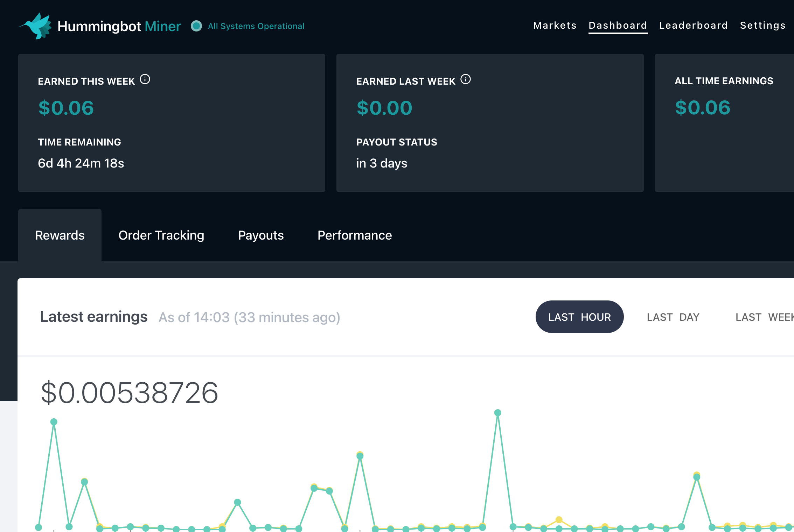This screenshot has height=532, width=794.
Task: Open the Rewards tab
Action: pyautogui.click(x=60, y=235)
